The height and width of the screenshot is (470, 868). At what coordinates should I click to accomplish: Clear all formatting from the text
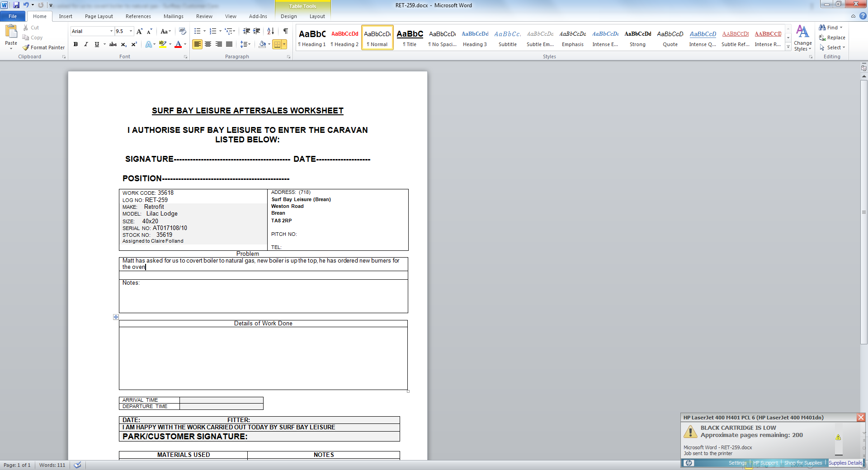[183, 31]
